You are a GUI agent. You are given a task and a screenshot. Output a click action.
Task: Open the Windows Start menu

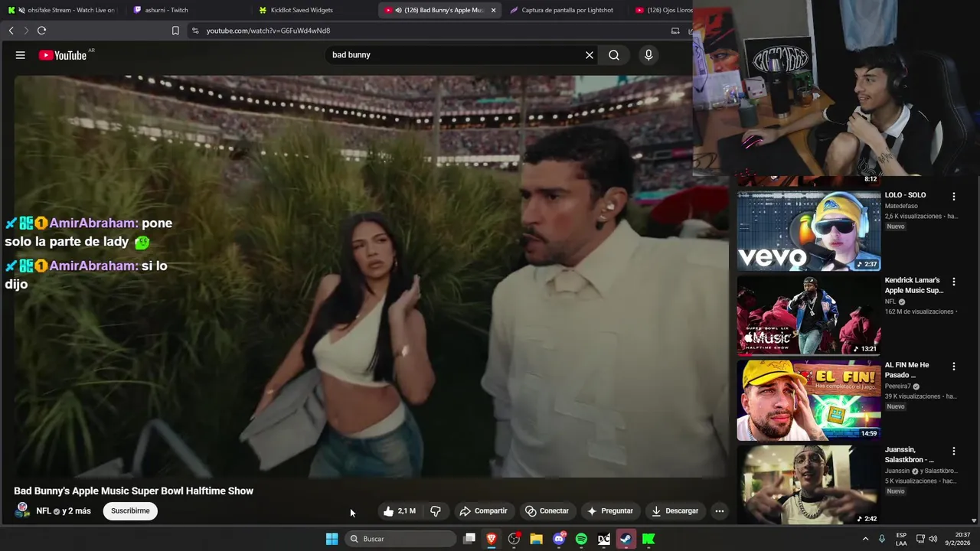[332, 539]
